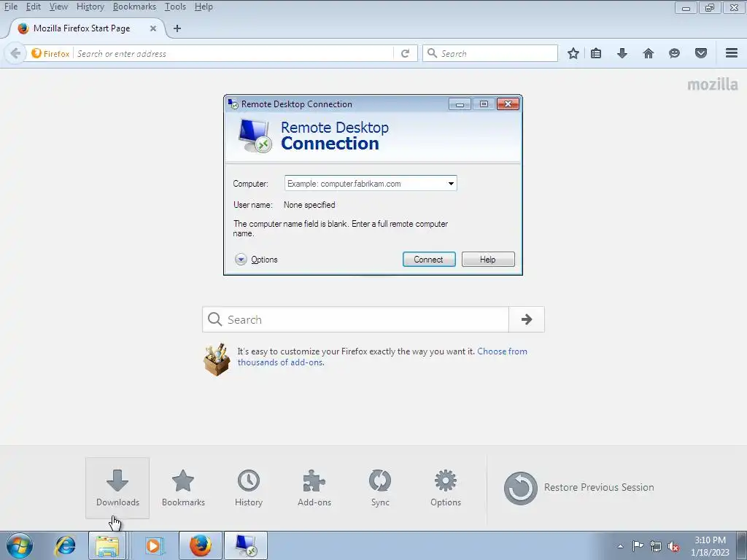Submit start page search arrow button

[527, 319]
